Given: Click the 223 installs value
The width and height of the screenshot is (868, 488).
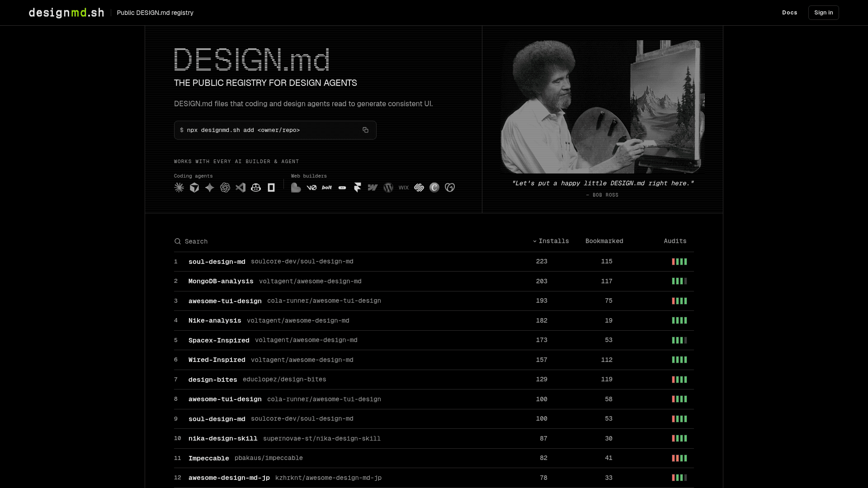Looking at the screenshot, I should (542, 262).
